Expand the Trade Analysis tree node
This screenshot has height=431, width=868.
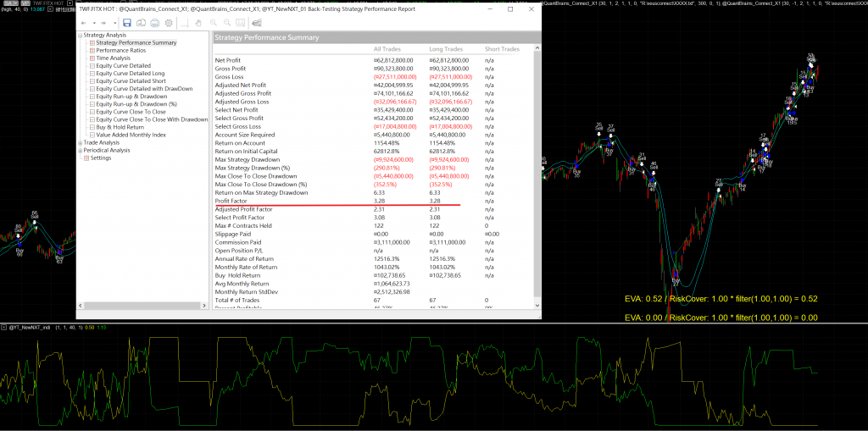coord(80,143)
